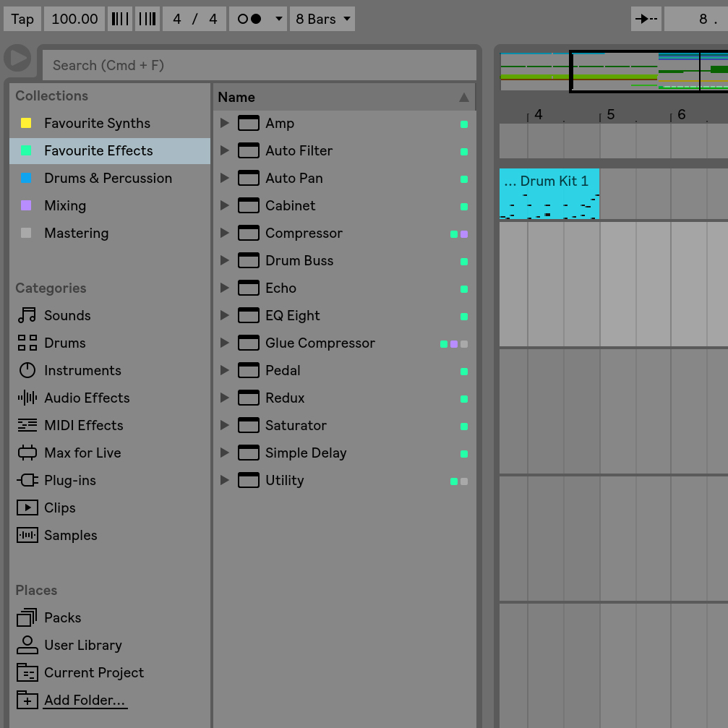Viewport: 728px width, 728px height.
Task: Click the grey tag on Utility row
Action: pos(464,481)
